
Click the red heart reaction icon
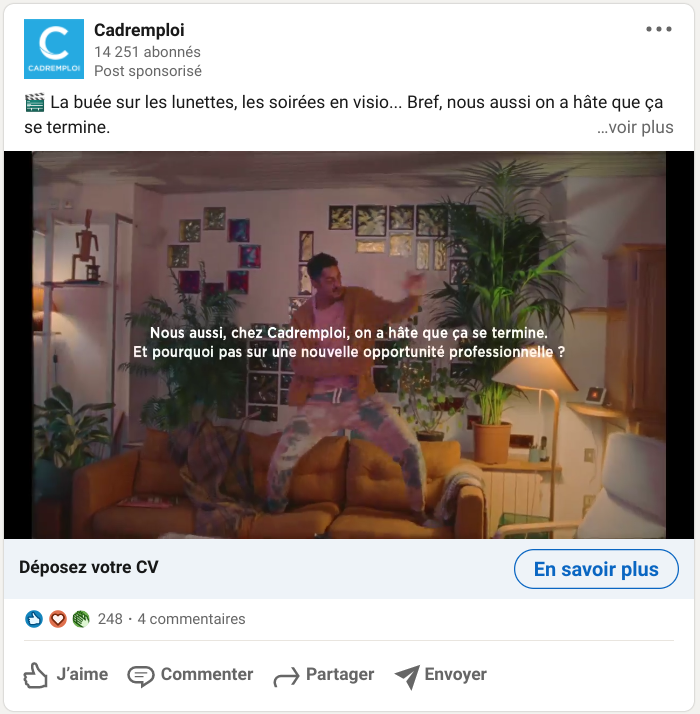coord(58,619)
